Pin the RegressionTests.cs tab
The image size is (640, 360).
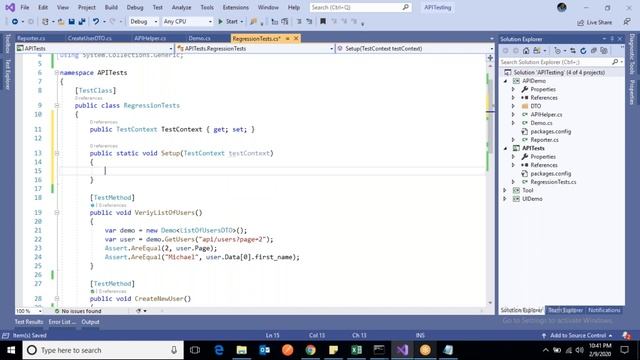click(287, 38)
